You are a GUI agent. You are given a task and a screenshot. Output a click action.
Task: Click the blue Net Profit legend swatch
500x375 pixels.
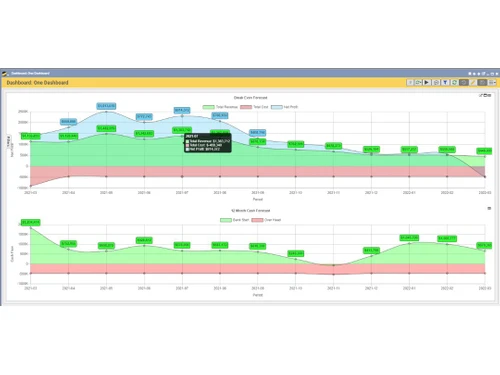277,107
